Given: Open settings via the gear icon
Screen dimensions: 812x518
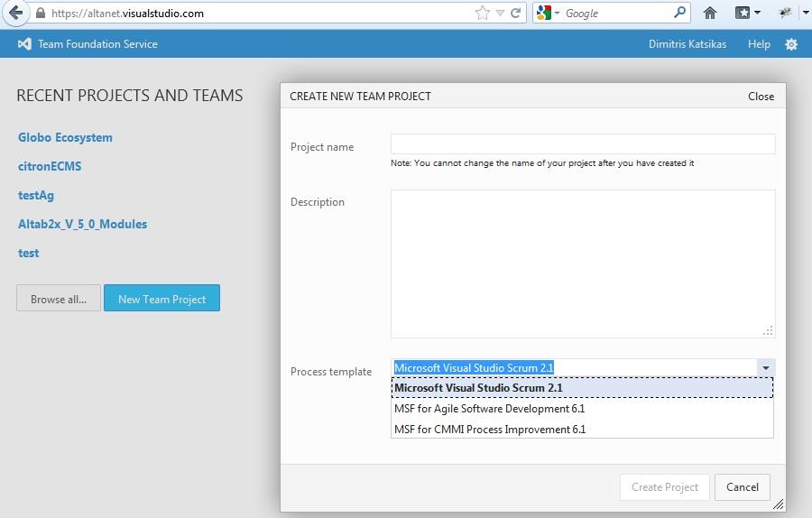Looking at the screenshot, I should click(790, 44).
